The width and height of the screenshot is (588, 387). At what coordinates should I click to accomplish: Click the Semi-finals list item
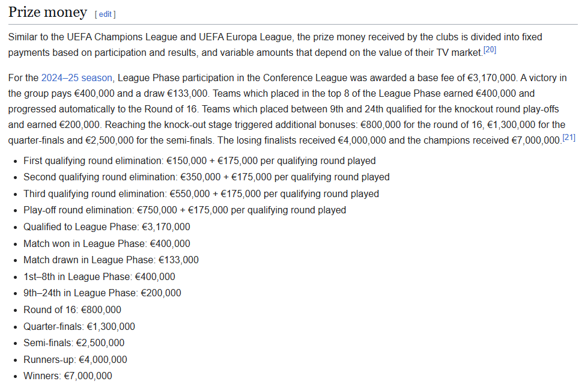(x=74, y=343)
